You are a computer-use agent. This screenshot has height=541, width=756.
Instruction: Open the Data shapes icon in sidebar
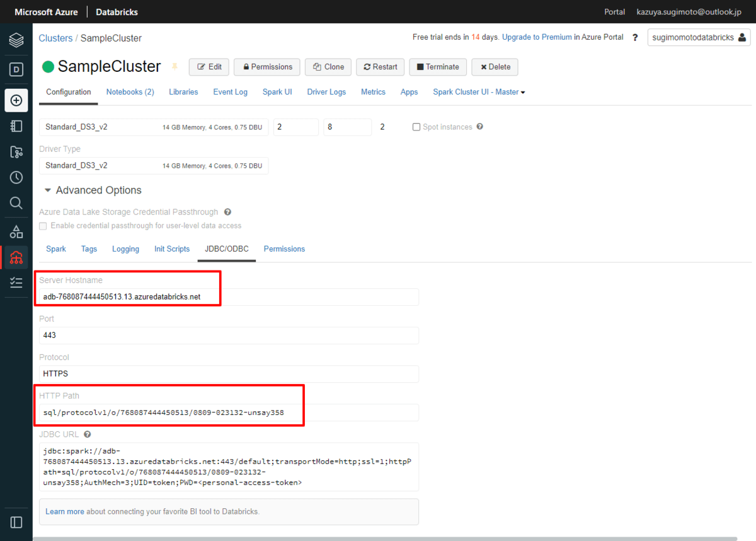pyautogui.click(x=16, y=231)
